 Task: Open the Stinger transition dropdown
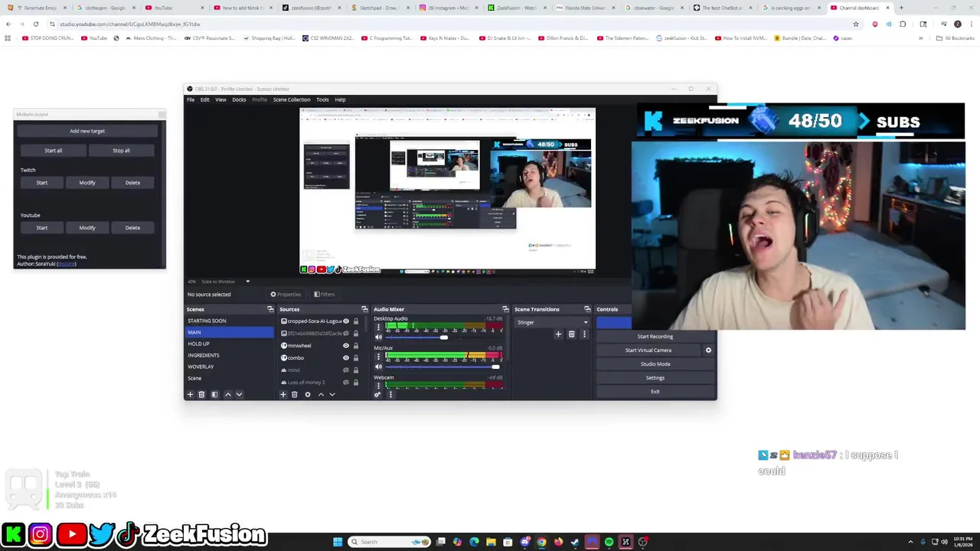(x=552, y=322)
